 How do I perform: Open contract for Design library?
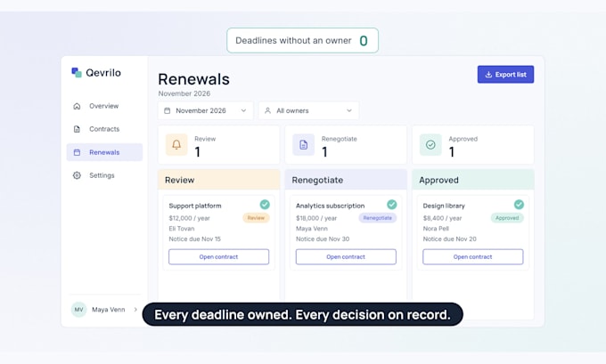[x=473, y=257]
